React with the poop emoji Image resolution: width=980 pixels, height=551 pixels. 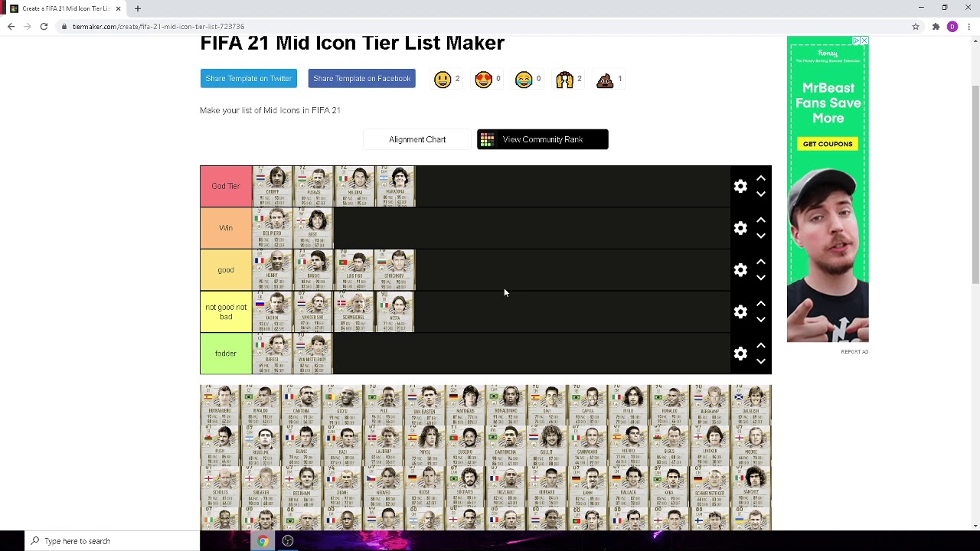[605, 79]
